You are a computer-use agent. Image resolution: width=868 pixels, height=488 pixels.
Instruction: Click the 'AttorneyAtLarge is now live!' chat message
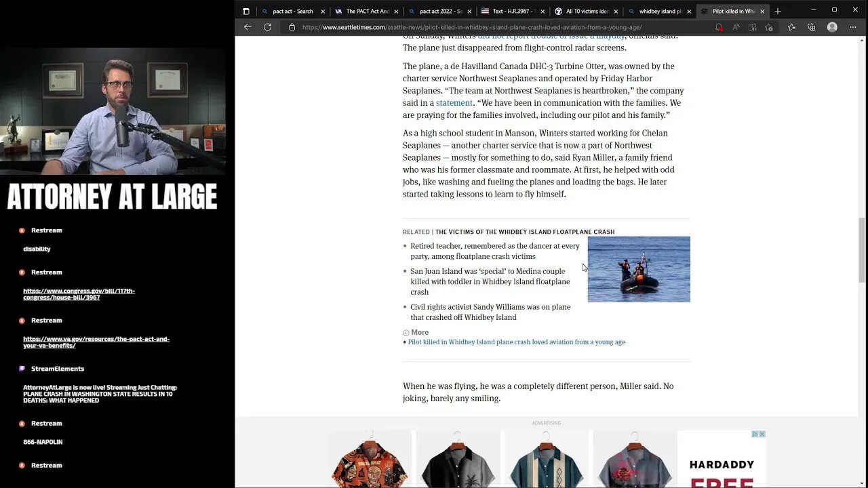point(100,394)
